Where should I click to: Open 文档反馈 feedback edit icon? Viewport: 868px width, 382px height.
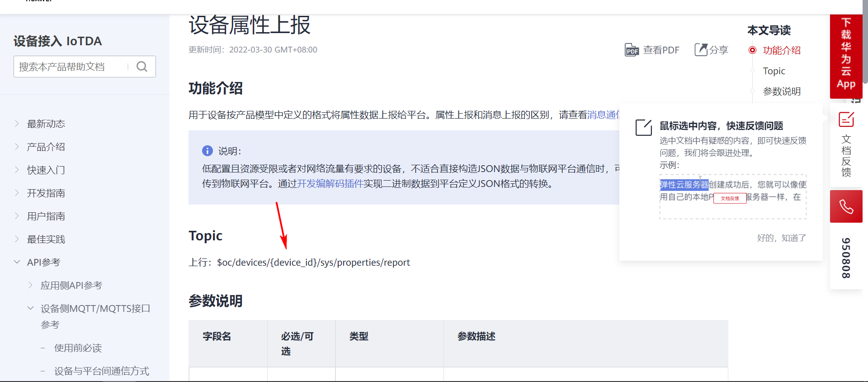coord(846,119)
